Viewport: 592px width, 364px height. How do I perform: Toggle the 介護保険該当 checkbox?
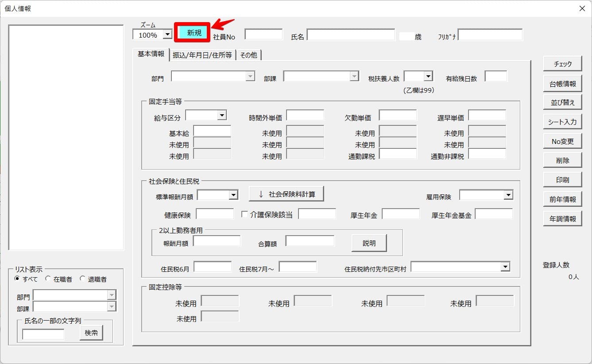click(244, 214)
